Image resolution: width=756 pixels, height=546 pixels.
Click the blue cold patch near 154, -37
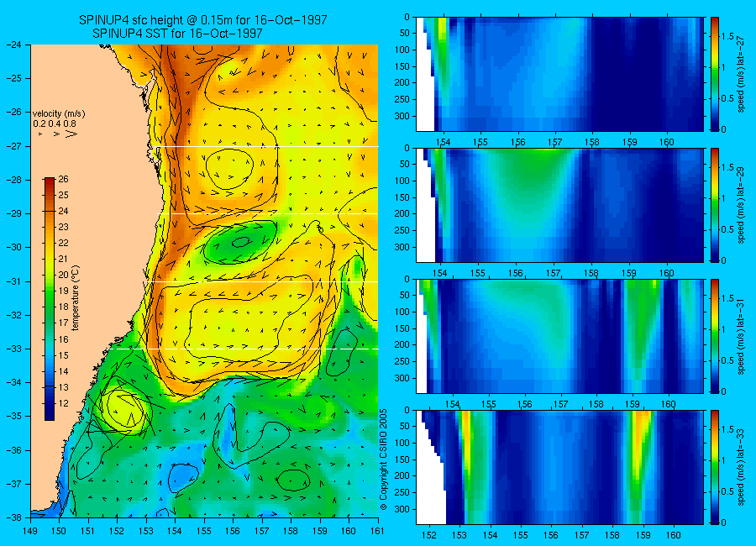point(182,477)
